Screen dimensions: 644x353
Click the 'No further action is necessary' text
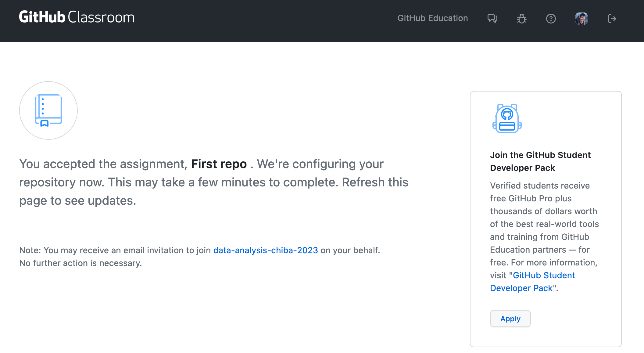click(x=80, y=263)
